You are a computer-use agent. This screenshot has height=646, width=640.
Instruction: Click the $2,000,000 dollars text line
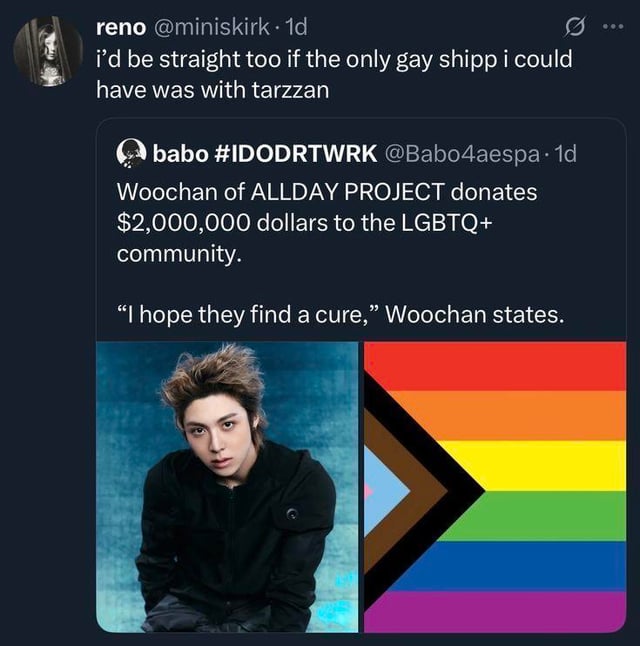tap(305, 222)
